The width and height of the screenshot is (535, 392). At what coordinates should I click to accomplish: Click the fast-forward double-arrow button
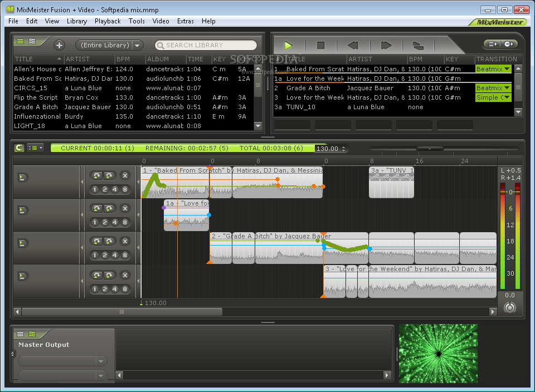click(386, 45)
